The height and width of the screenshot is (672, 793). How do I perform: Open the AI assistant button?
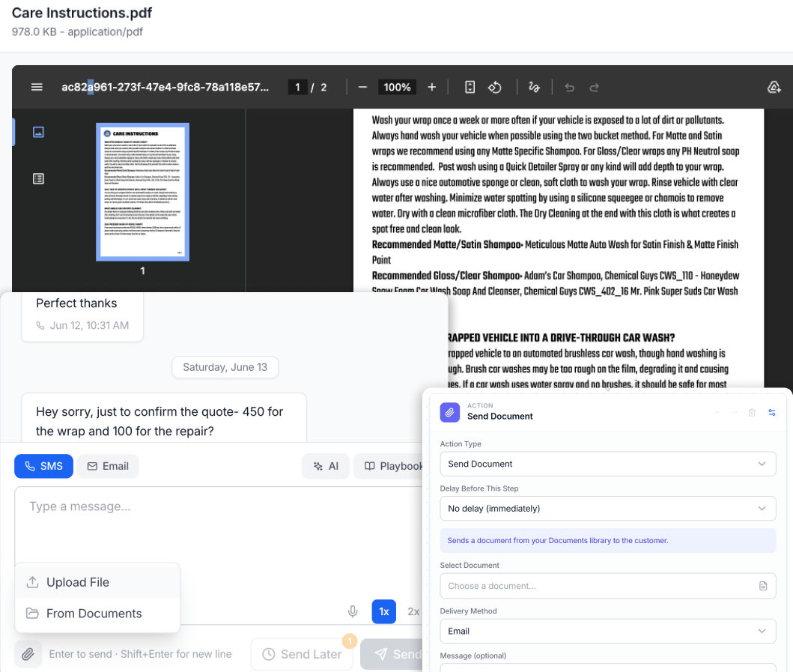[326, 466]
